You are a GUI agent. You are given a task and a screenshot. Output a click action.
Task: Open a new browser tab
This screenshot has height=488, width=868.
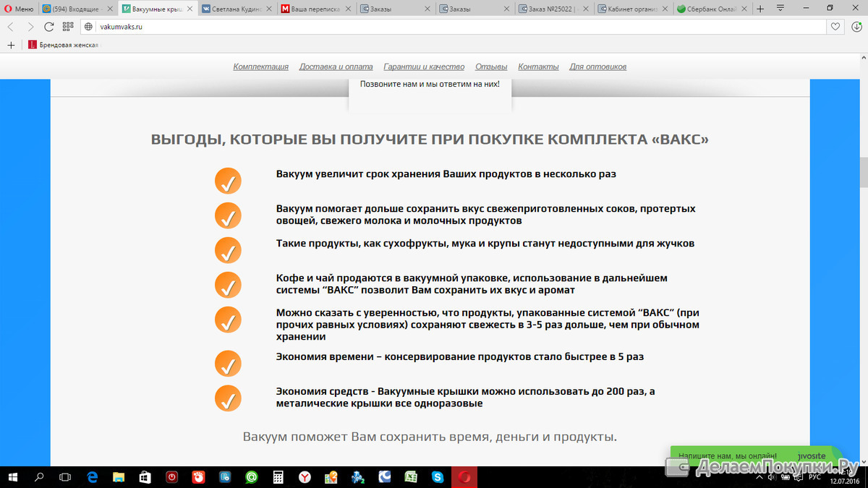[760, 9]
